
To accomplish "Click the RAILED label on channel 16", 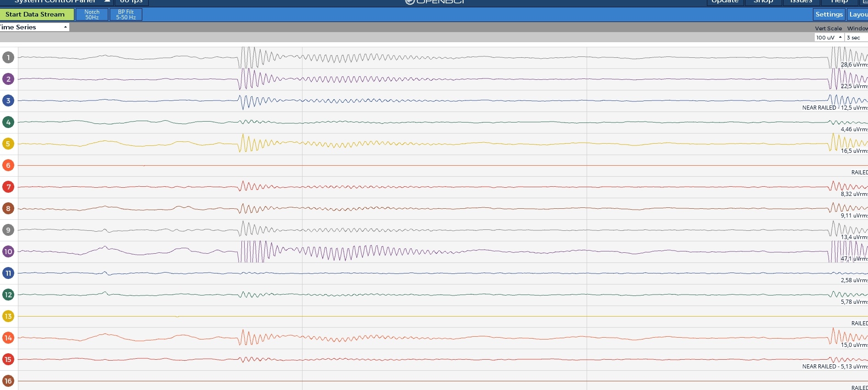I will coord(859,388).
